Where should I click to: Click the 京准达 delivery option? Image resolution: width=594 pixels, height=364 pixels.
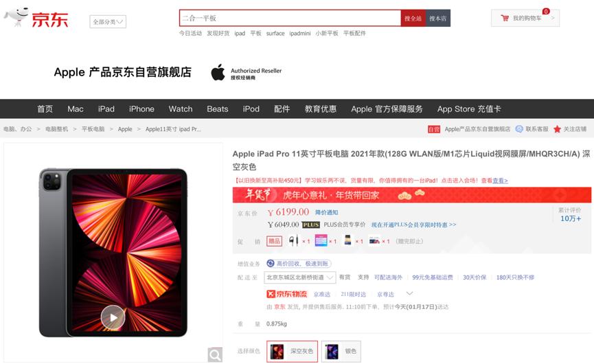[322, 295]
